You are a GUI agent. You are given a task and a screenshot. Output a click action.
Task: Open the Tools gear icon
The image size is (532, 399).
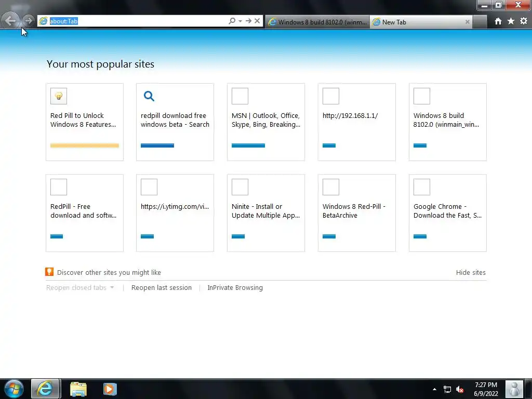pos(524,21)
